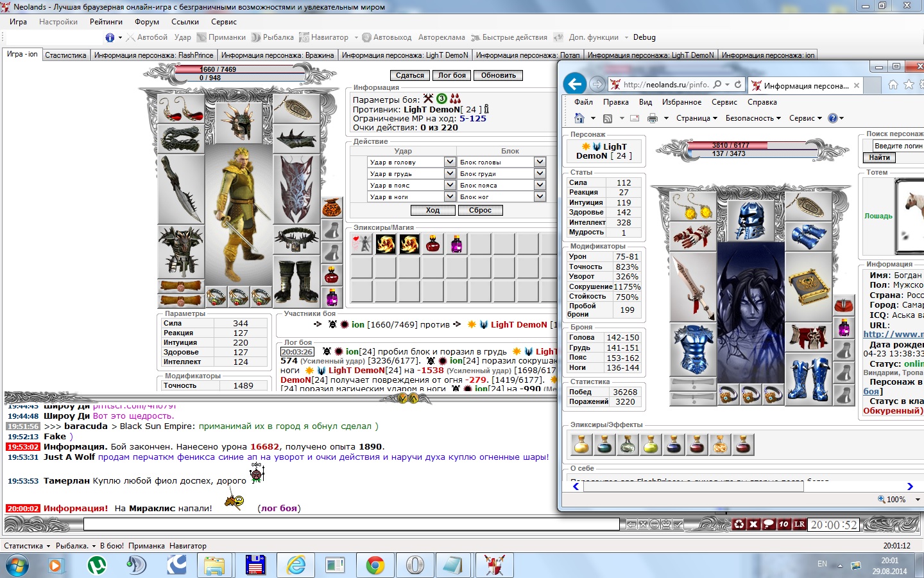
Task: Click the IE back arrow button
Action: coord(575,84)
